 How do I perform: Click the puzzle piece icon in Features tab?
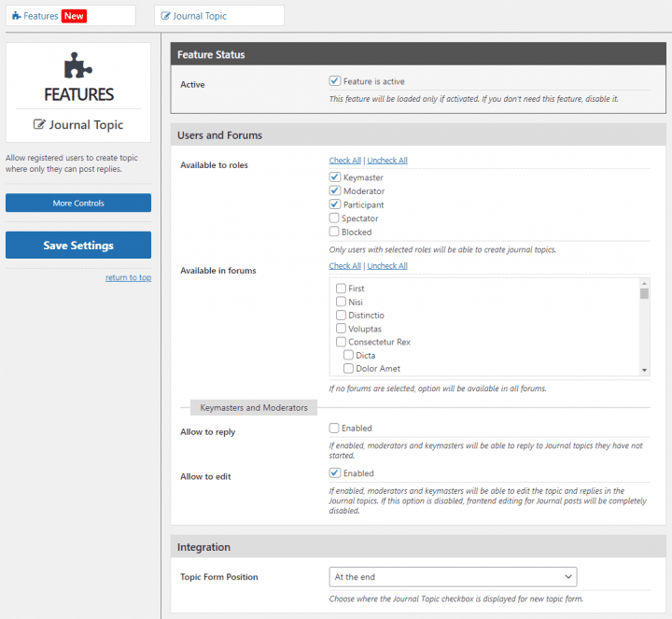[x=16, y=16]
